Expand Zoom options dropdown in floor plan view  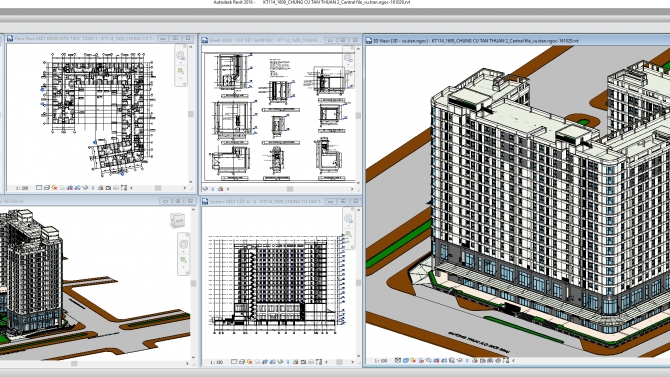coord(181,78)
